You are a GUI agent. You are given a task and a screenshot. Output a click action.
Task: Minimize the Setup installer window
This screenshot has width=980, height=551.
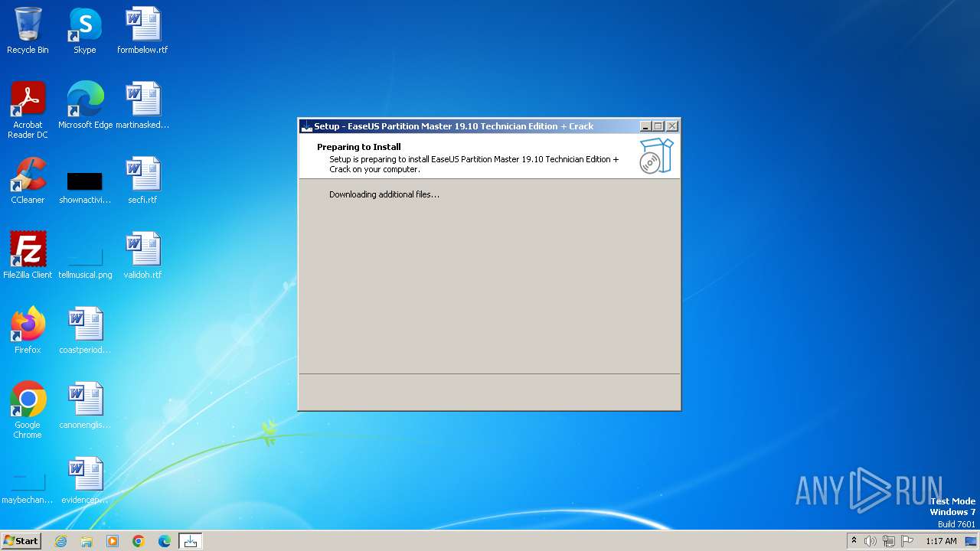click(645, 126)
